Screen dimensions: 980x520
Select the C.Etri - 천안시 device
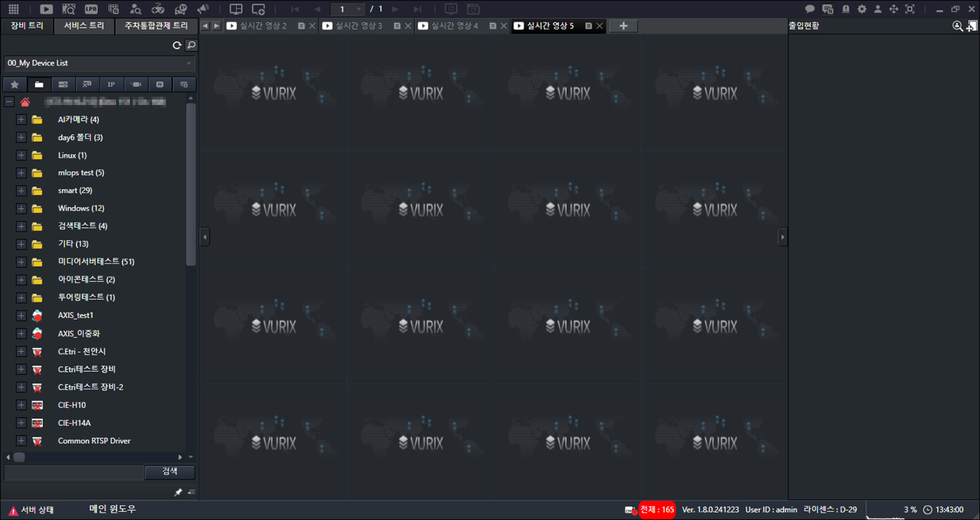pos(82,351)
